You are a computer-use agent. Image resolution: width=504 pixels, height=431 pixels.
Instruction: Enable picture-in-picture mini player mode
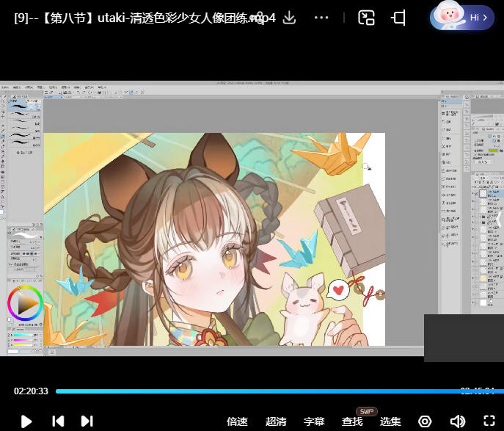(x=367, y=18)
